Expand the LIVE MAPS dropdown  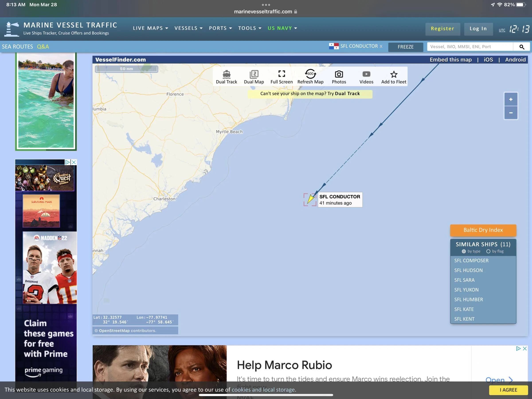click(151, 28)
